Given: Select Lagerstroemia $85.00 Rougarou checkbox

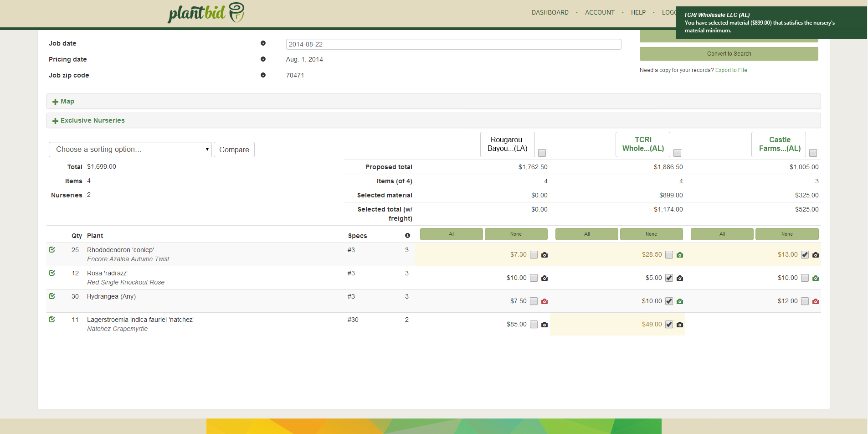Looking at the screenshot, I should (x=534, y=325).
